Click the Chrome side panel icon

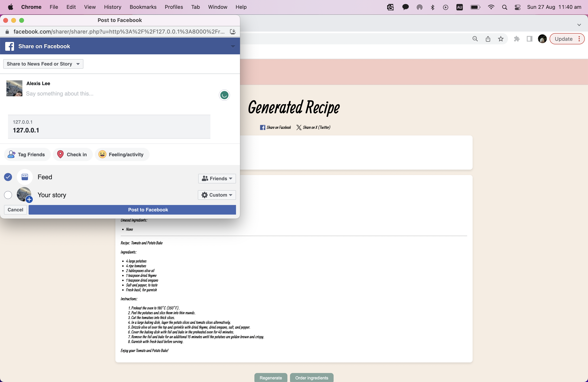click(x=529, y=39)
